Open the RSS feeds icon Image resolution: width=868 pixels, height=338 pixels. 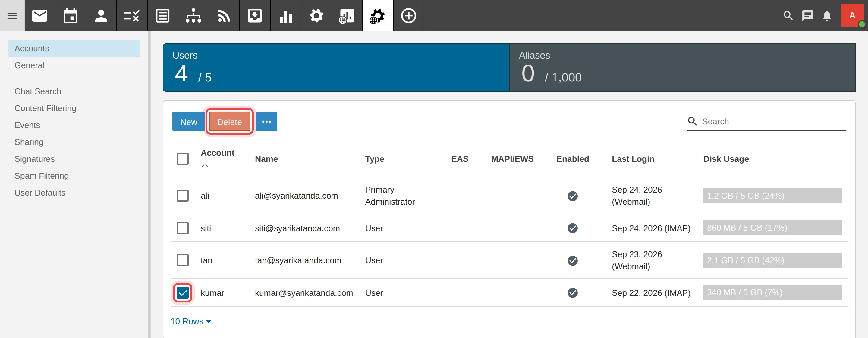(x=224, y=15)
